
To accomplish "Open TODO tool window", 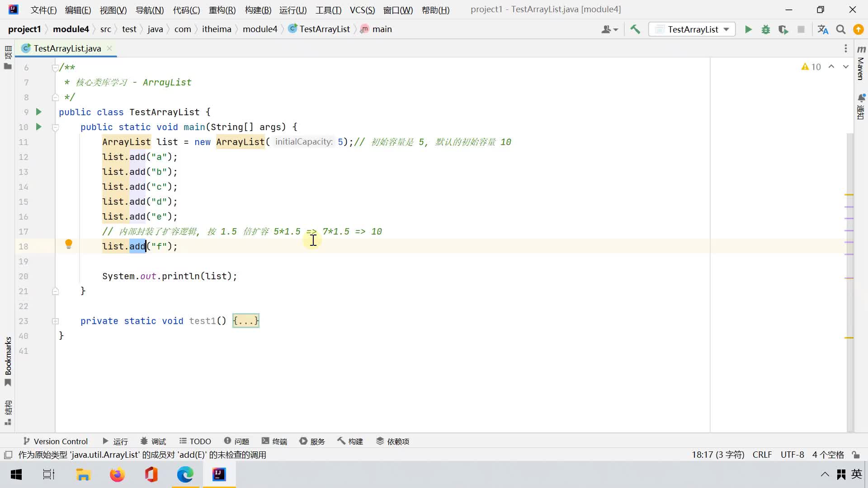I will (195, 441).
